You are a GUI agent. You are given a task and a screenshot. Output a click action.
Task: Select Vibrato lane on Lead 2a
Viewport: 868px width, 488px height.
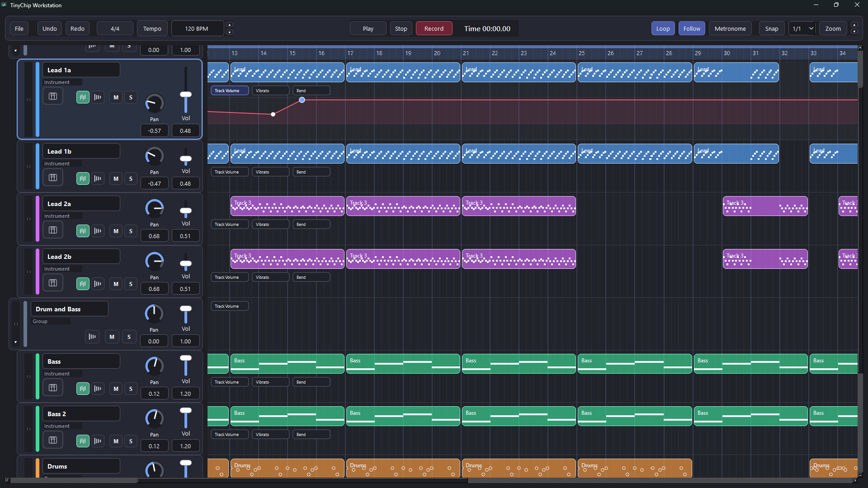(x=270, y=224)
